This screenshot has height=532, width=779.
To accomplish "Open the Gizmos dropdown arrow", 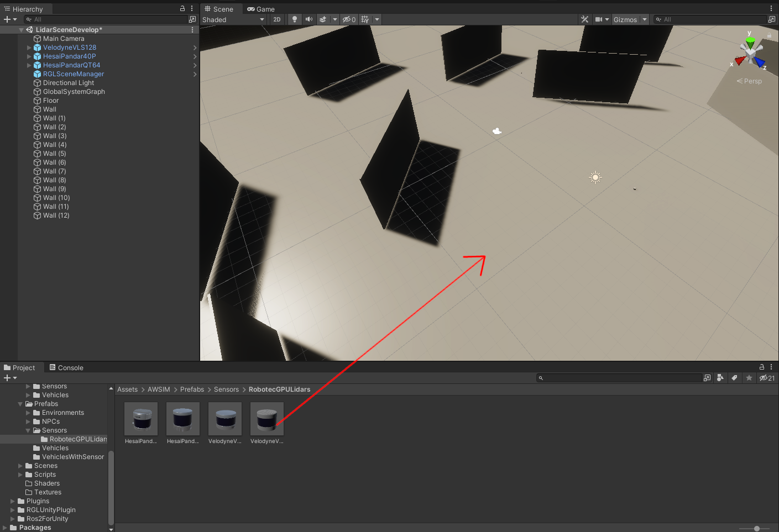I will coord(645,19).
